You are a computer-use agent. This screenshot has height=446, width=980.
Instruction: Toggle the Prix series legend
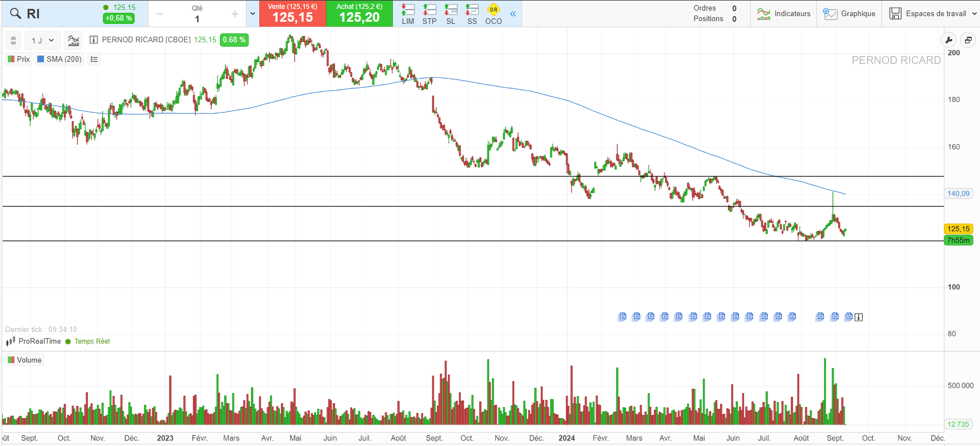click(19, 59)
